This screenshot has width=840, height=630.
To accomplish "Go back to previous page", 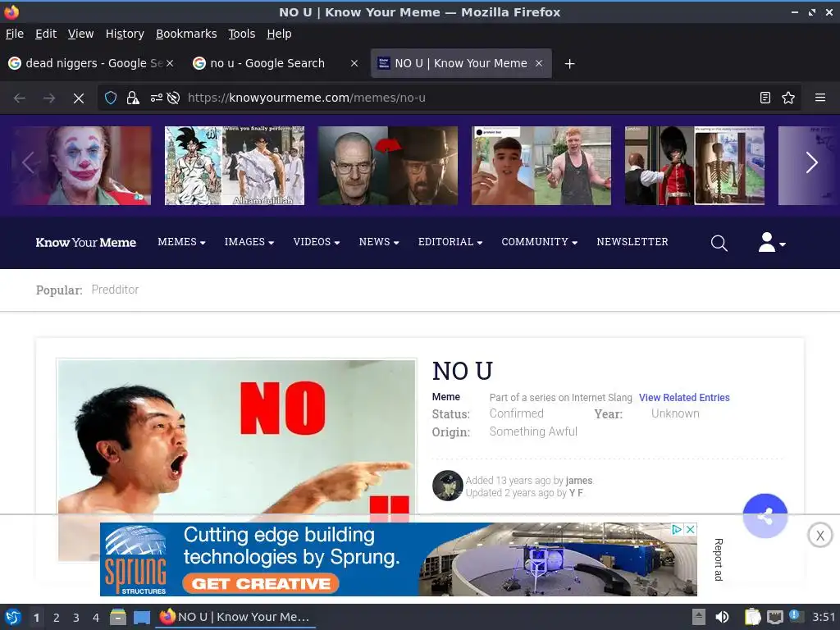I will (20, 98).
